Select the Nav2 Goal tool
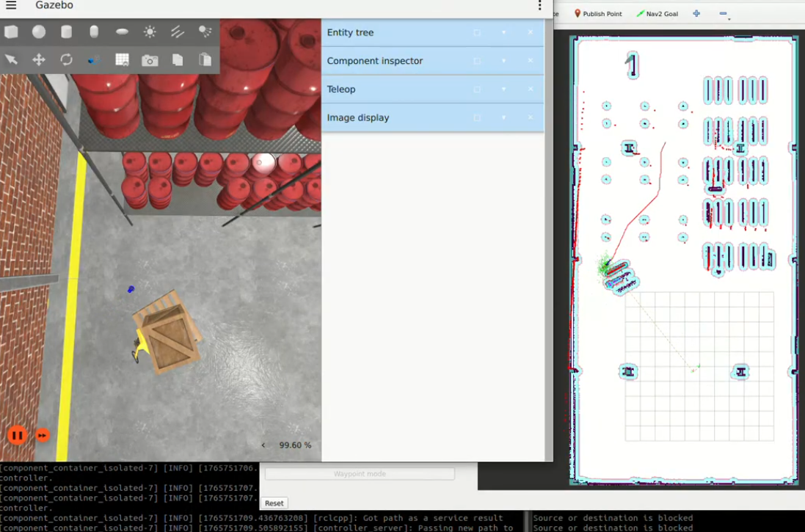The image size is (805, 532). [658, 14]
